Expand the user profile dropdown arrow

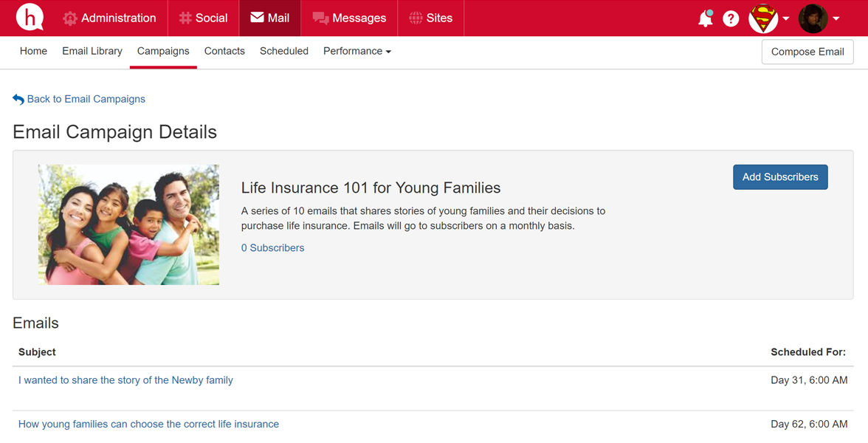[836, 18]
